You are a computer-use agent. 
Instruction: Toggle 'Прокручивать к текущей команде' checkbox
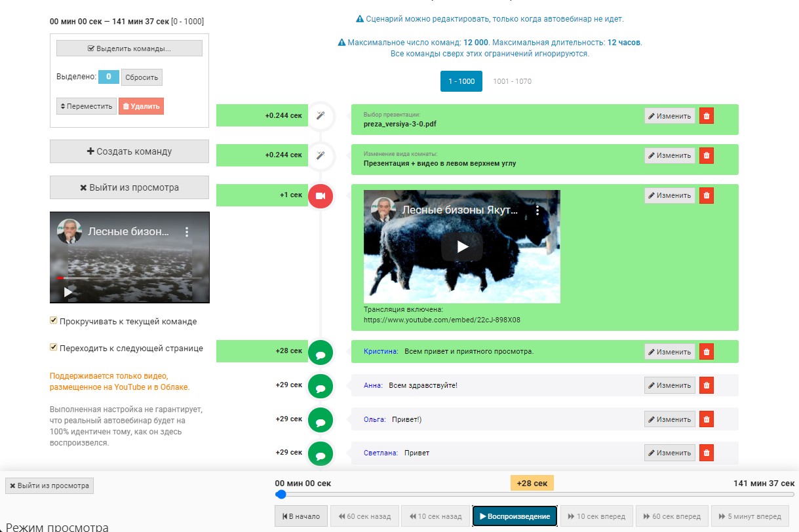click(x=54, y=321)
